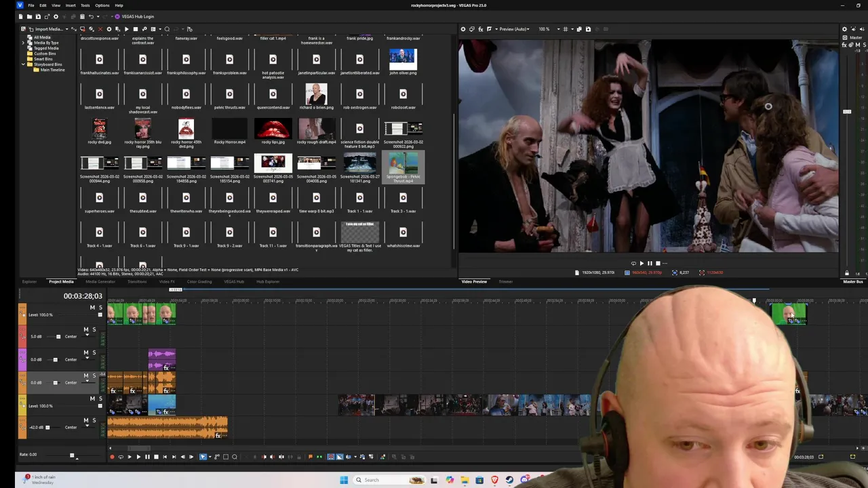Switch to the Media Generator tab

[x=100, y=282]
